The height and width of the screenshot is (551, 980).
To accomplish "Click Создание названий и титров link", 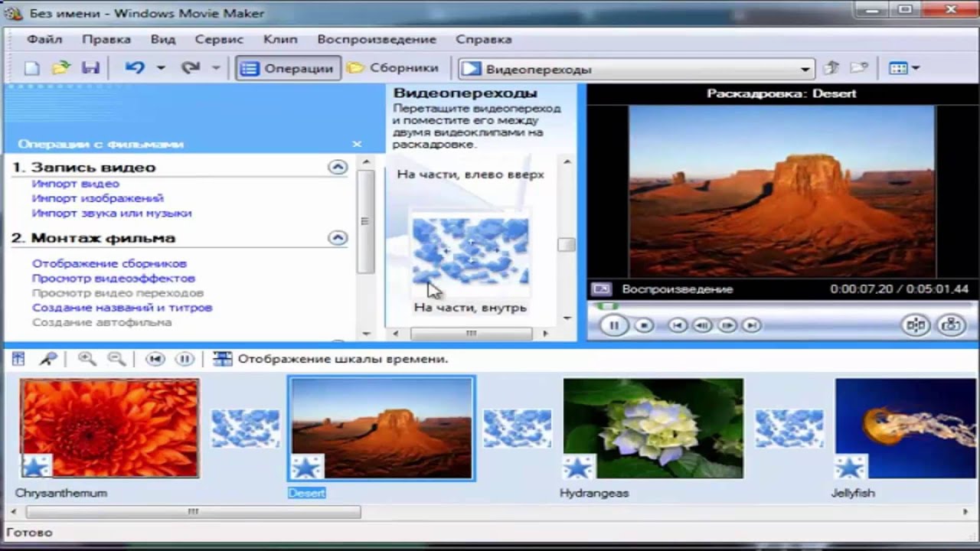I will [122, 308].
